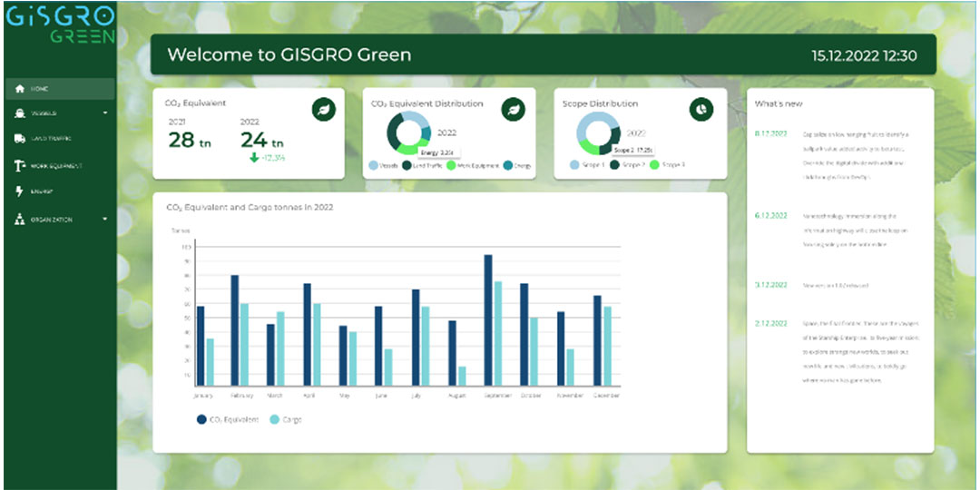
Task: Toggle the Work Equipment legend swatch
Action: 451,166
